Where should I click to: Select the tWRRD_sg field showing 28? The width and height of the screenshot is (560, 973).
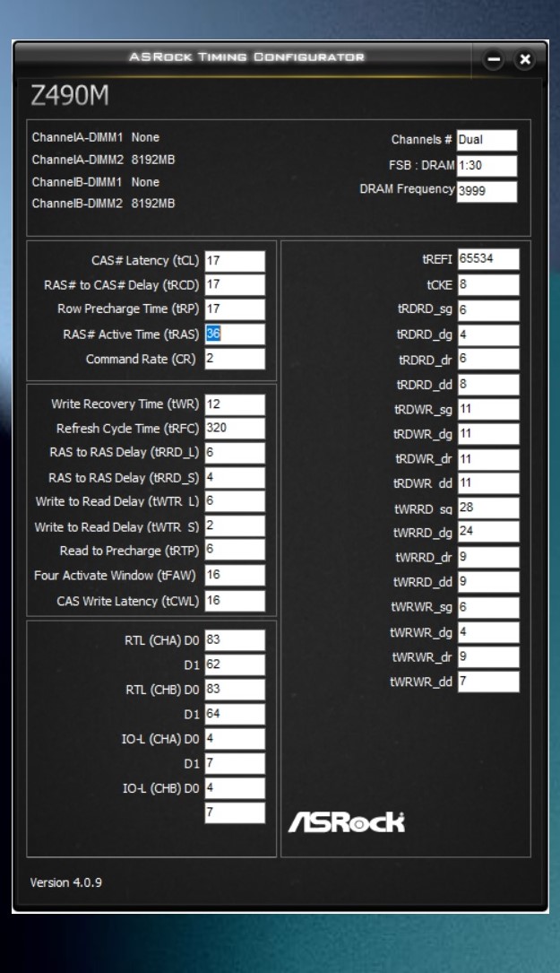(488, 508)
